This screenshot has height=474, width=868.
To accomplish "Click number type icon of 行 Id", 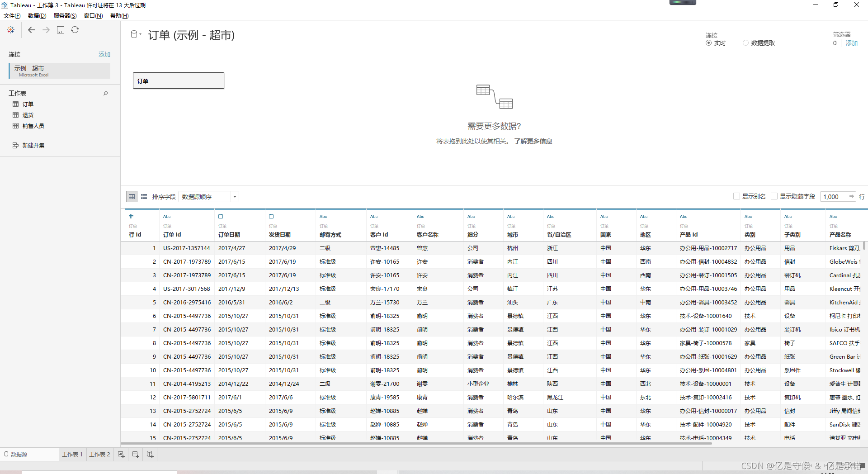I will (131, 216).
